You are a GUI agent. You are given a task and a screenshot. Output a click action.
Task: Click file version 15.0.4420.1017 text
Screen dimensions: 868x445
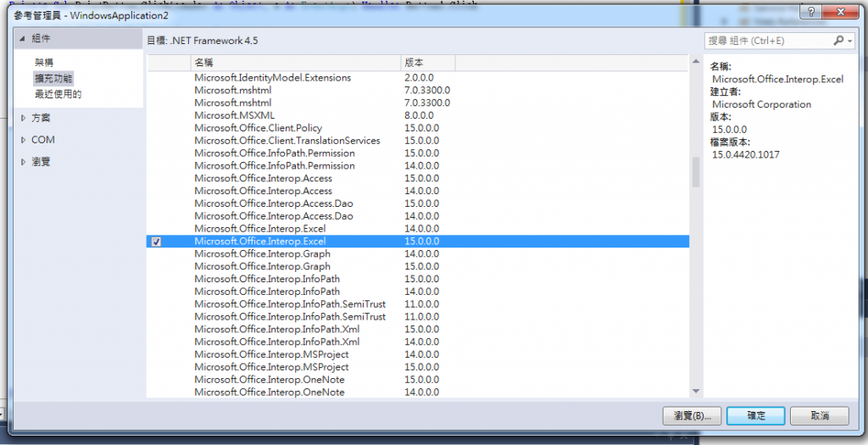click(x=746, y=154)
